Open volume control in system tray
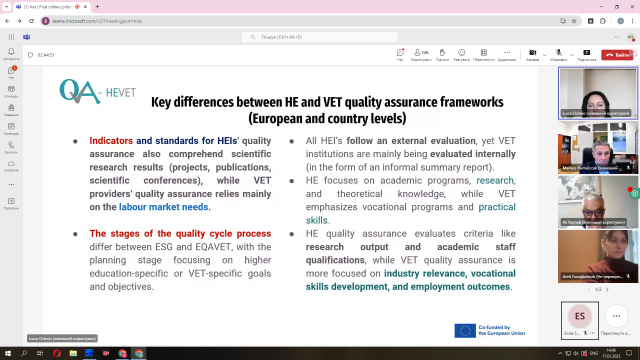The image size is (640, 360). (576, 353)
